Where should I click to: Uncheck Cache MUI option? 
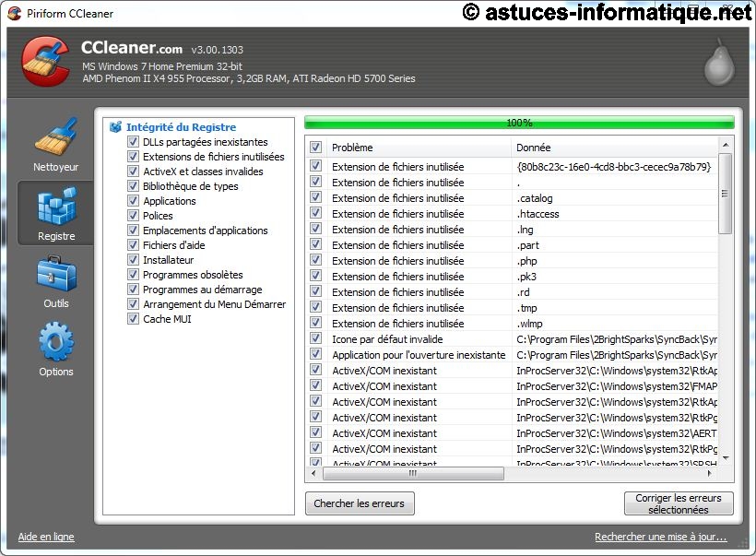point(133,319)
